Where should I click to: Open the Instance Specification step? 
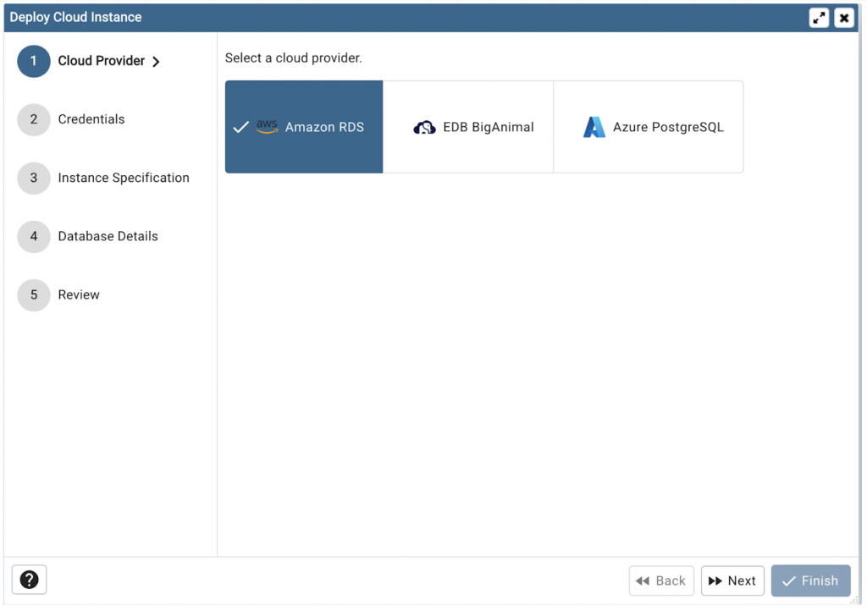click(124, 178)
